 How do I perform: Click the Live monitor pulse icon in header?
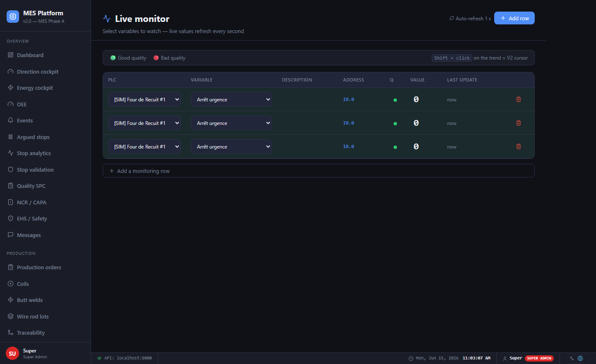(107, 19)
